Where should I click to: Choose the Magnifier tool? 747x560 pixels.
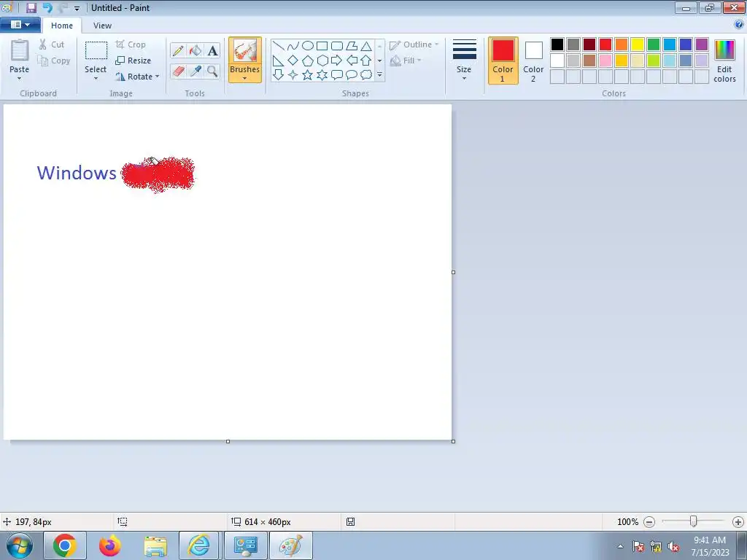[212, 71]
